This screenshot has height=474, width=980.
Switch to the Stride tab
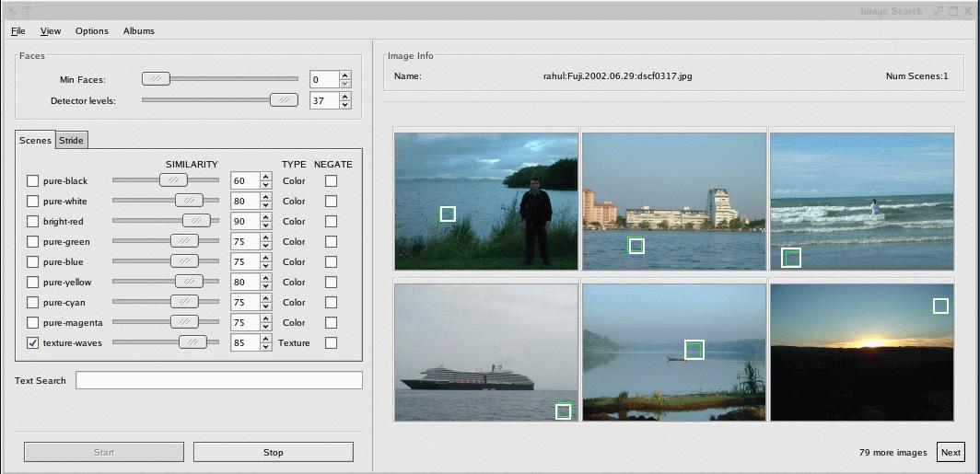click(x=72, y=141)
